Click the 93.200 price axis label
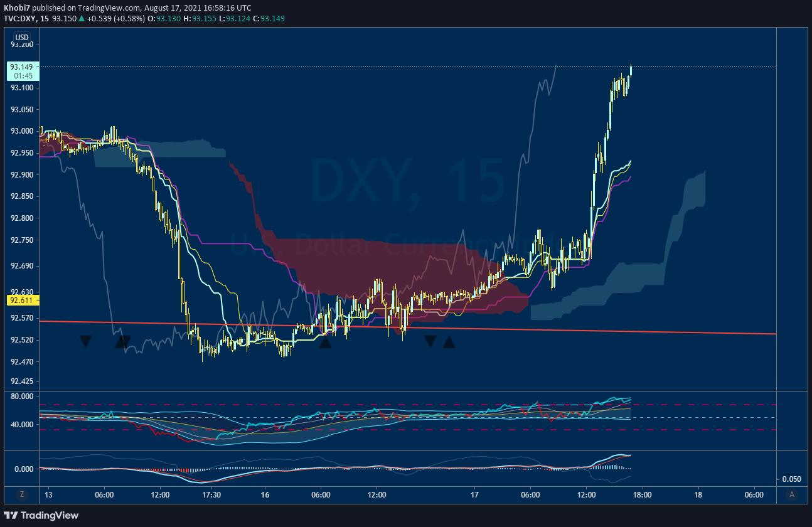 click(22, 45)
